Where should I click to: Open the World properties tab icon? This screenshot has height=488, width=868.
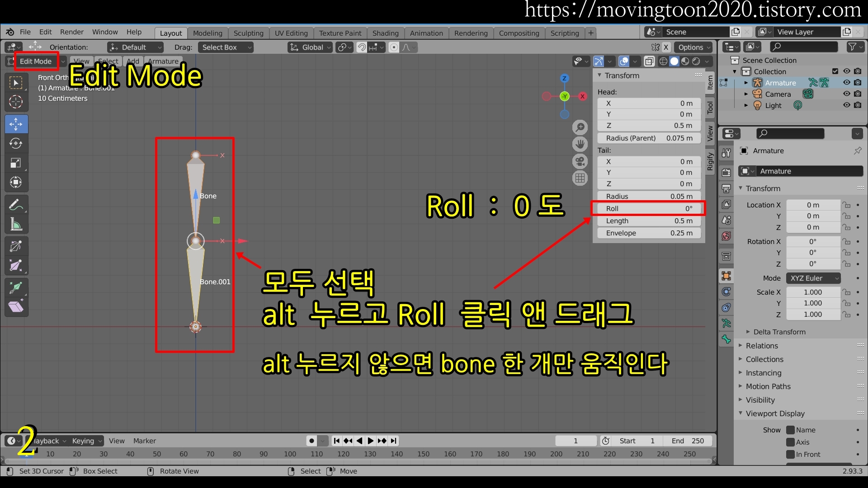726,236
